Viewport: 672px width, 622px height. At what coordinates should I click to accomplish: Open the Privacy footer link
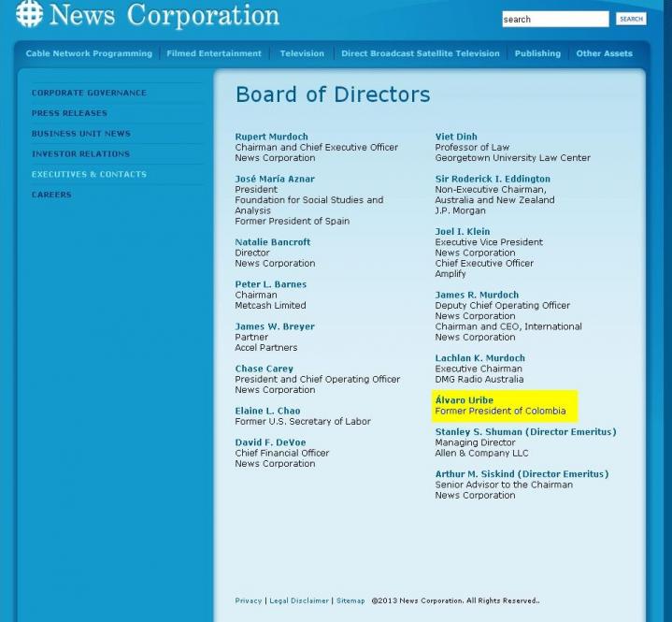pyautogui.click(x=248, y=601)
